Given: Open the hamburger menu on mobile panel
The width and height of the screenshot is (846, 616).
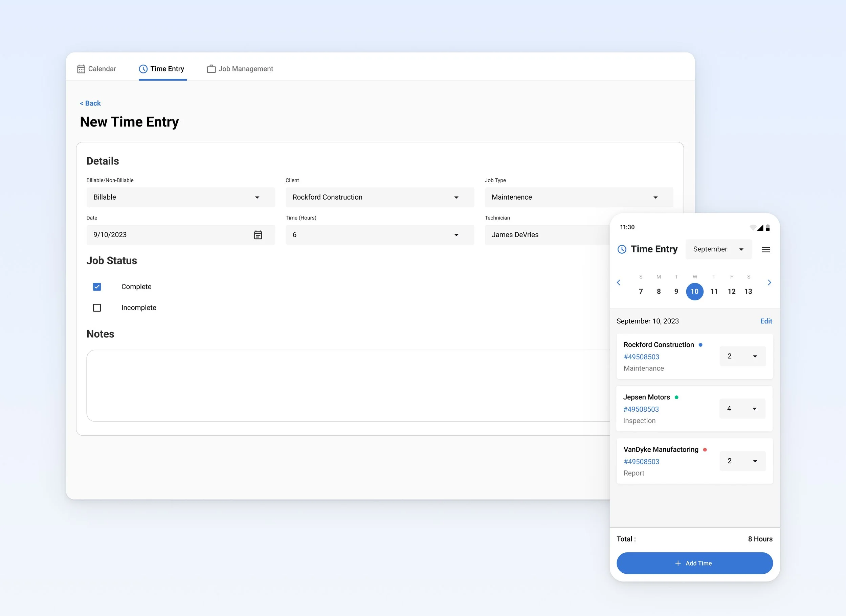Looking at the screenshot, I should (766, 249).
